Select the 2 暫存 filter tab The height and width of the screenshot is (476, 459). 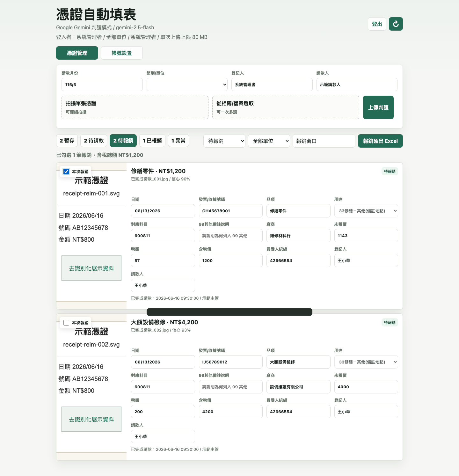pos(67,141)
